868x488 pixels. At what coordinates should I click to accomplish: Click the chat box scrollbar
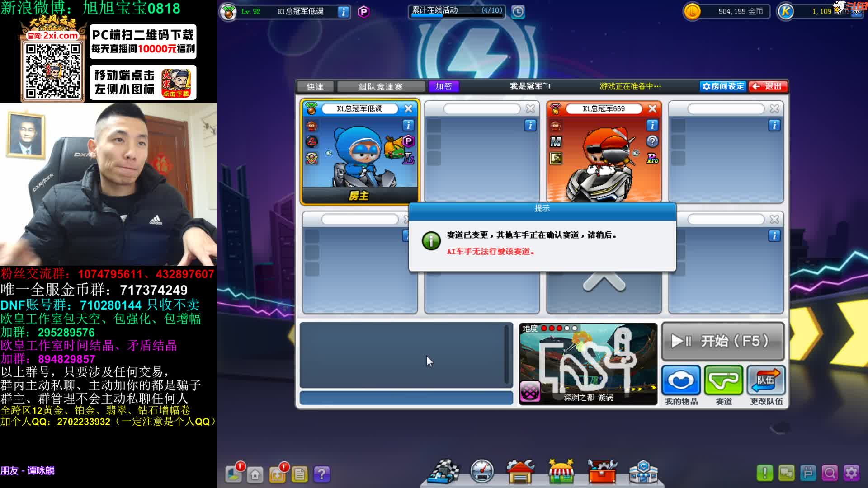pos(507,355)
